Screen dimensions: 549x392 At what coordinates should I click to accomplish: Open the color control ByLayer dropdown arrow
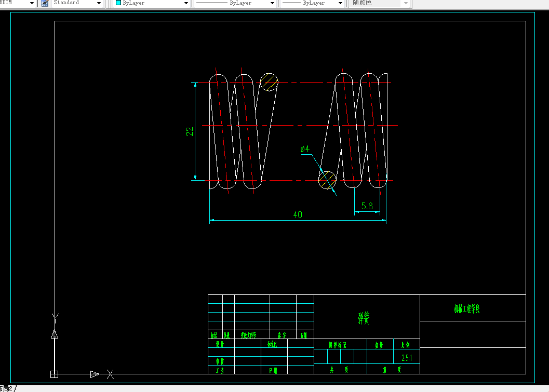pyautogui.click(x=186, y=3)
